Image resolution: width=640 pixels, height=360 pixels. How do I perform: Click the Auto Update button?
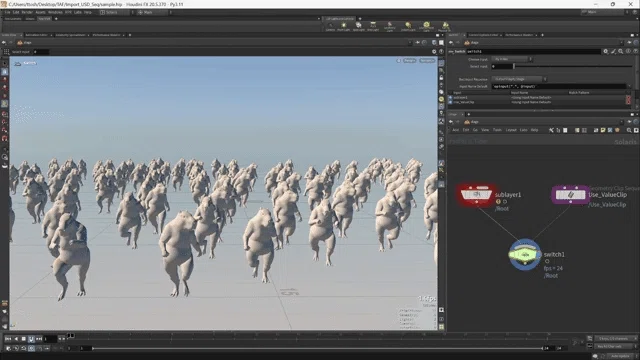coord(620,356)
